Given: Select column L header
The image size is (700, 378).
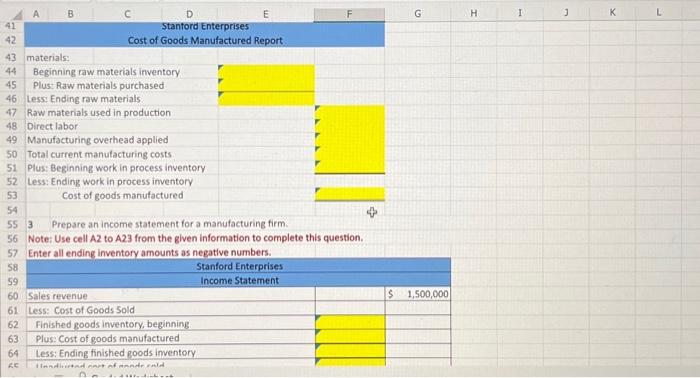Looking at the screenshot, I should [x=658, y=12].
